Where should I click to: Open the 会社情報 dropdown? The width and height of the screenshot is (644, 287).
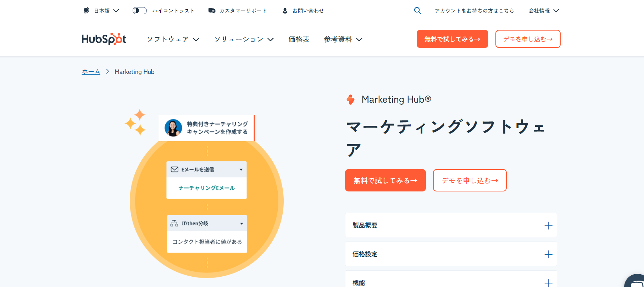click(544, 11)
